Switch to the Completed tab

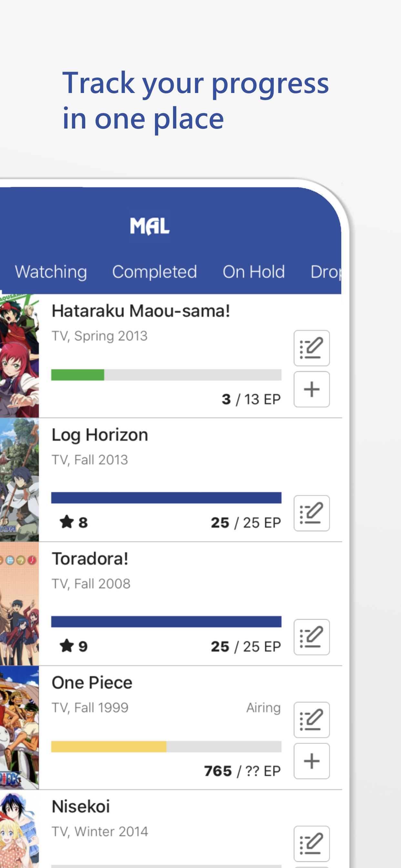coord(154,272)
